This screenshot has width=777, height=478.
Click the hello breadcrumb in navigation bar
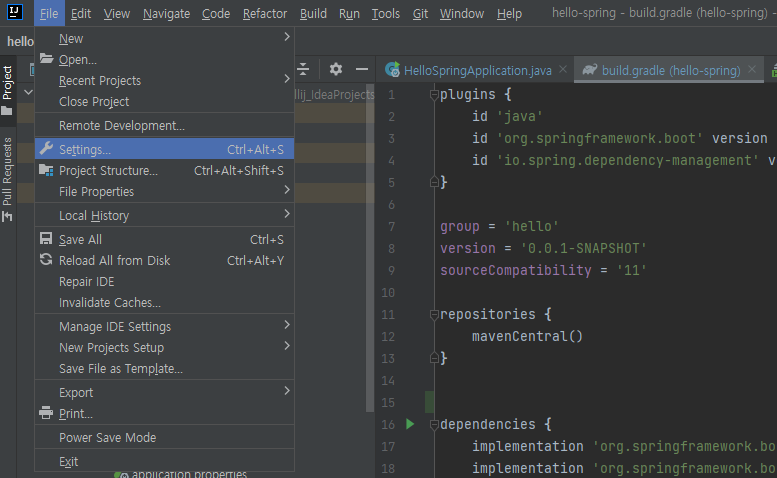pyautogui.click(x=20, y=41)
